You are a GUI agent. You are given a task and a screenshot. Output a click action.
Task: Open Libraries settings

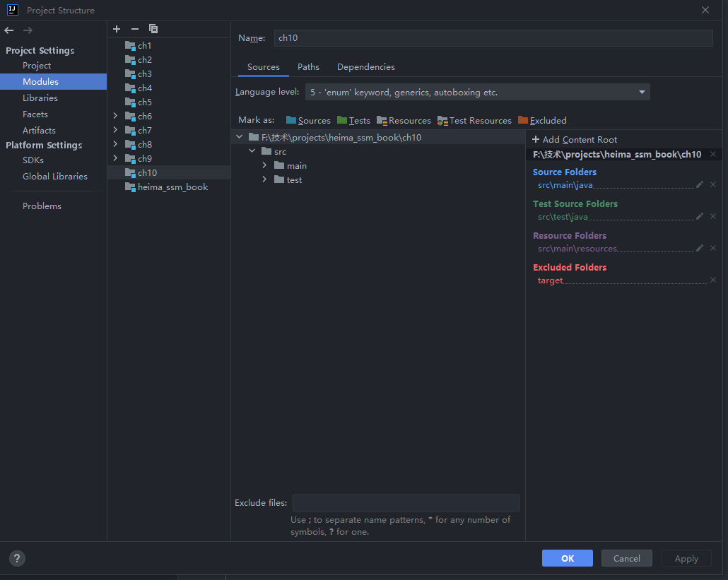click(x=40, y=98)
